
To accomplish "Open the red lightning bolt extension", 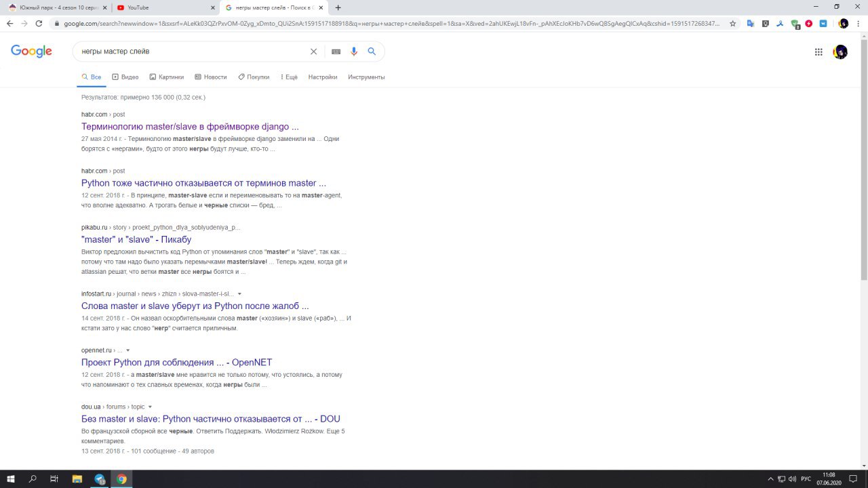I will point(809,23).
